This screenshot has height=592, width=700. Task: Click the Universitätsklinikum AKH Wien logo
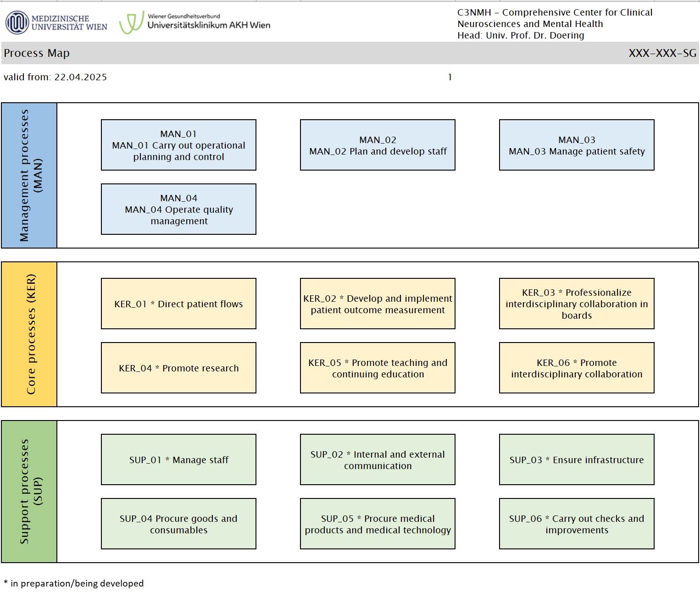(x=195, y=22)
